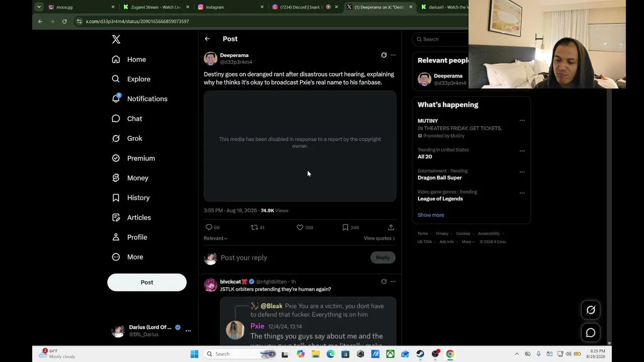This screenshot has width=644, height=362.
Task: Reload the page
Action: point(64,21)
